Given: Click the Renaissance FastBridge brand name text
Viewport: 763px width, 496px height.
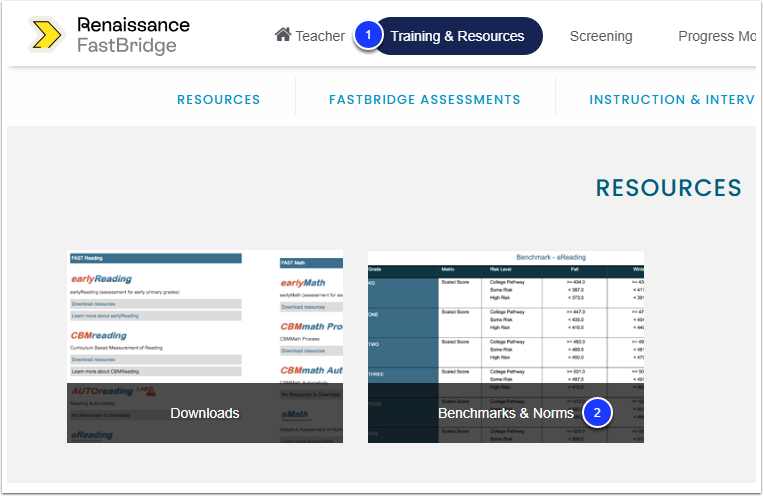Looking at the screenshot, I should click(133, 35).
